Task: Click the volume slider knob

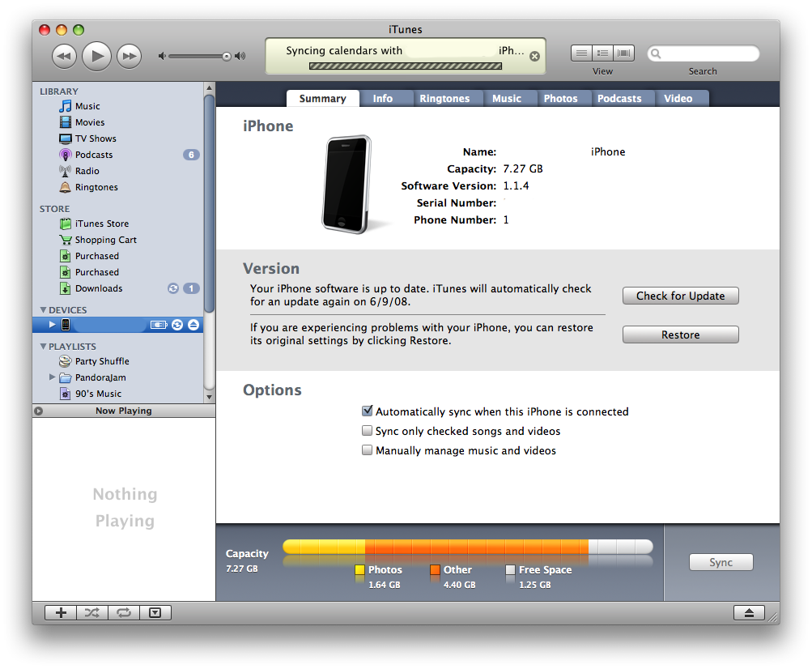Action: coord(227,57)
